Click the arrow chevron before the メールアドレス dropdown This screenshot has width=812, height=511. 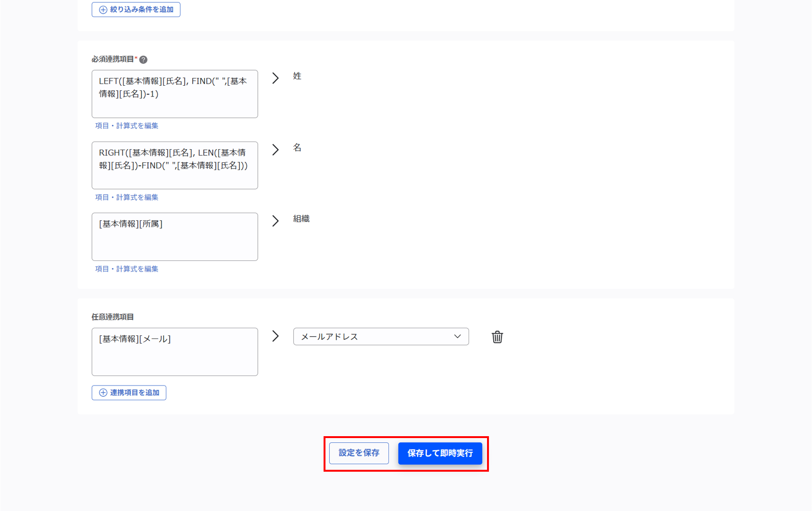tap(275, 336)
